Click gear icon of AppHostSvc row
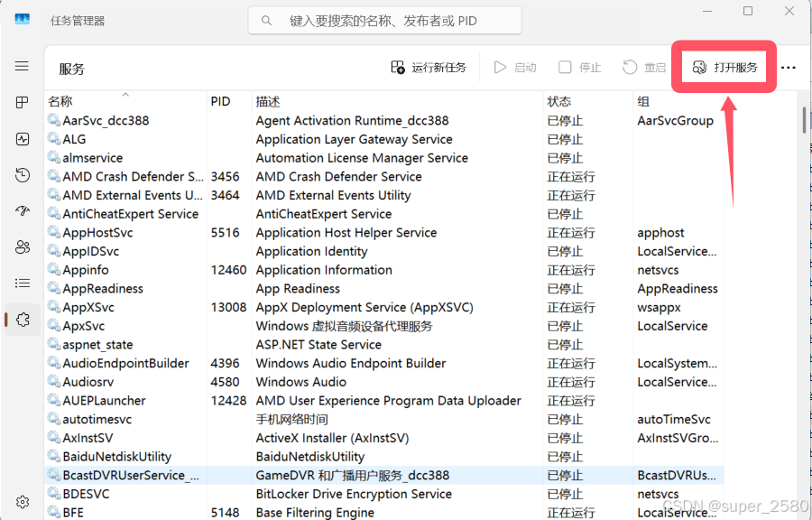812x520 pixels. pos(54,232)
